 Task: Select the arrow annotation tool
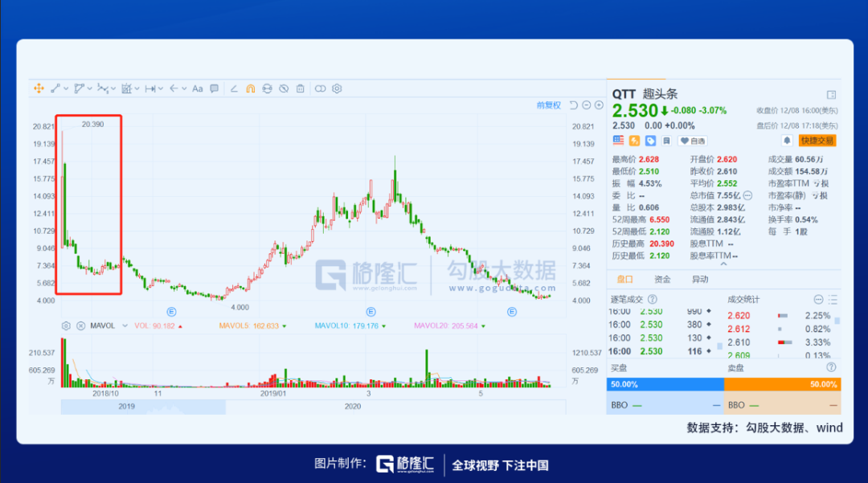click(x=174, y=88)
